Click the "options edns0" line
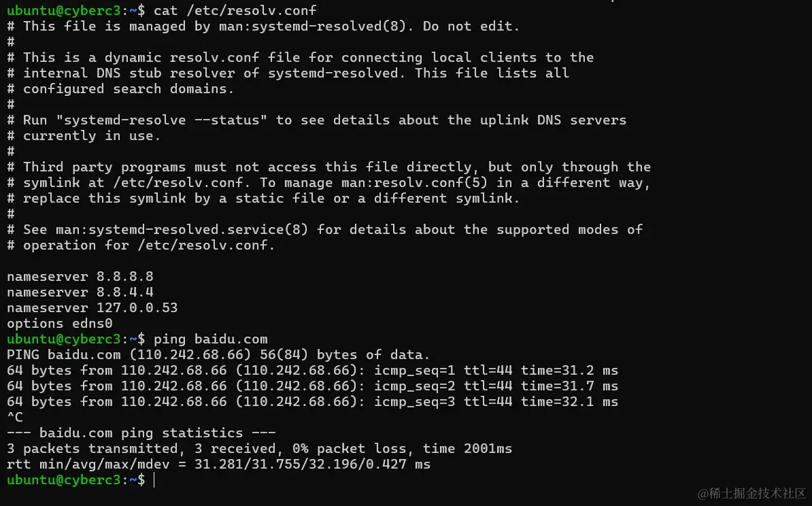This screenshot has width=812, height=506. 59,323
